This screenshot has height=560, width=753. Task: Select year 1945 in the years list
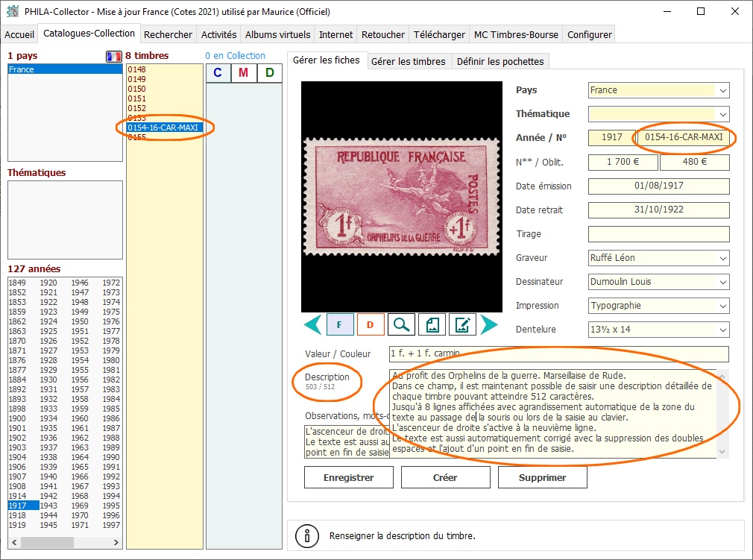click(48, 525)
